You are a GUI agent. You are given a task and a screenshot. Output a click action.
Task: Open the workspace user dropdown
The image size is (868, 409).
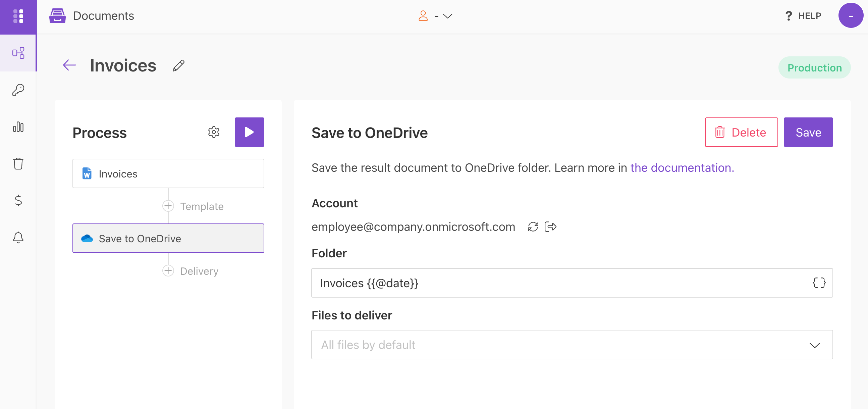coord(435,16)
